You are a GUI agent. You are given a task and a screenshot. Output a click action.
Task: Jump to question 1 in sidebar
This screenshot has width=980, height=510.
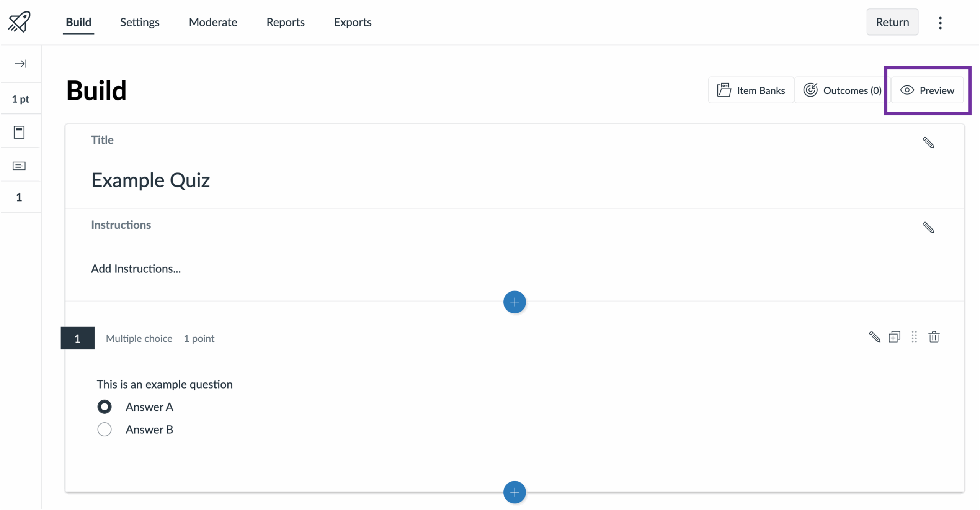[19, 197]
